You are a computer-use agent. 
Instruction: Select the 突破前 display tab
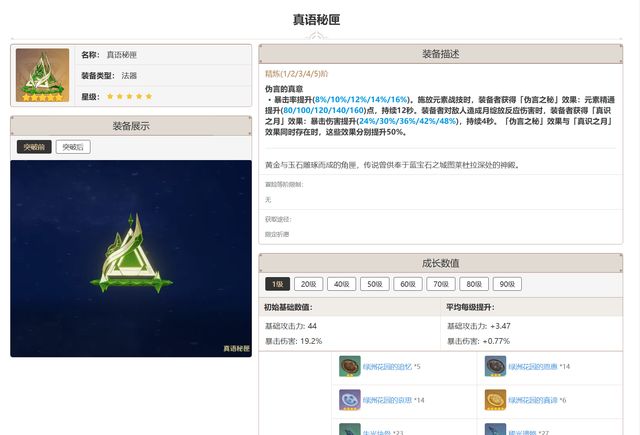pos(34,147)
